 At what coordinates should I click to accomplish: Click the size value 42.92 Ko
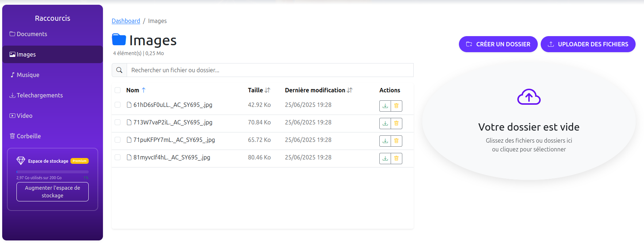[259, 105]
